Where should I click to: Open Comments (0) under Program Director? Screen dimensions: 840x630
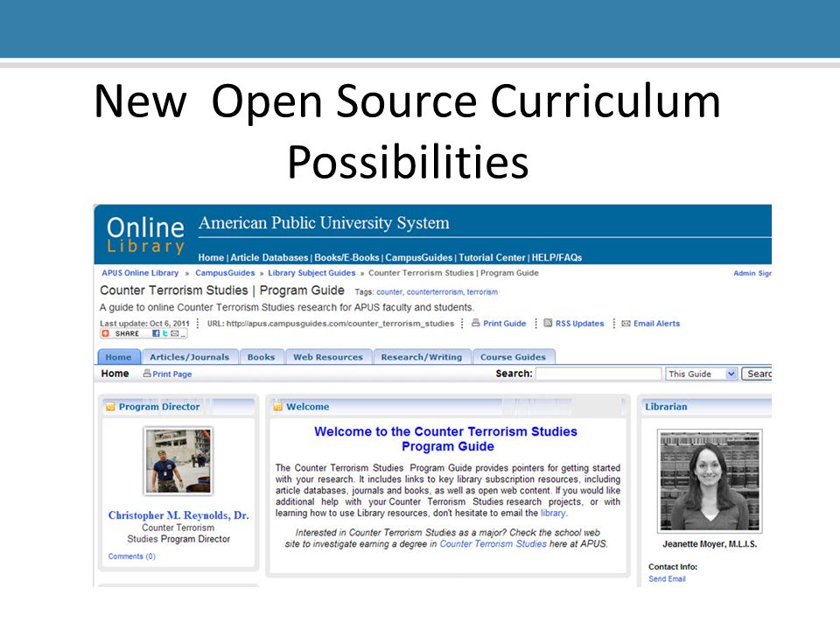click(x=132, y=556)
